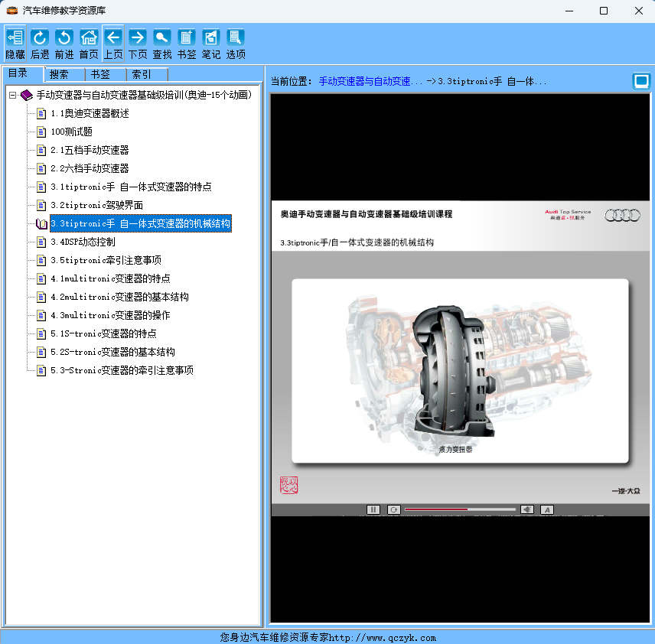The width and height of the screenshot is (655, 644).
Task: Open 2.2六档手动变速器 topic
Action: coord(90,169)
